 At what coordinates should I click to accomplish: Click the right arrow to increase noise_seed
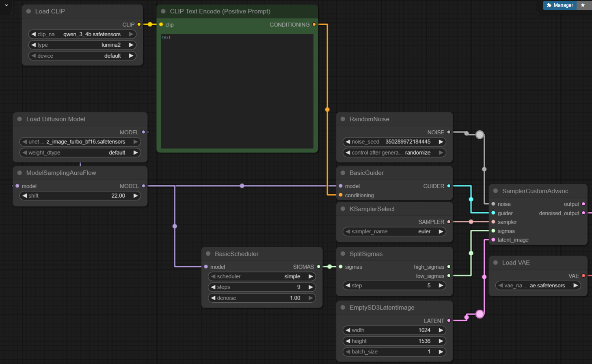tap(441, 142)
